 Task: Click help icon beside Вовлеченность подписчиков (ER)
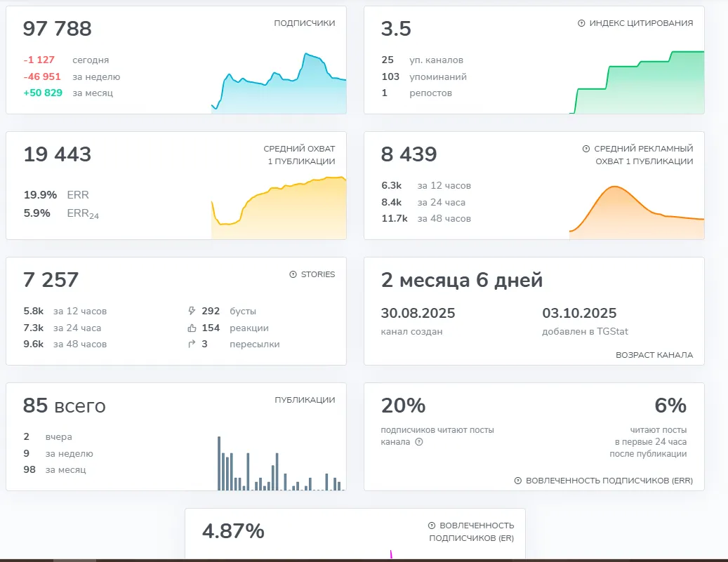pyautogui.click(x=431, y=526)
